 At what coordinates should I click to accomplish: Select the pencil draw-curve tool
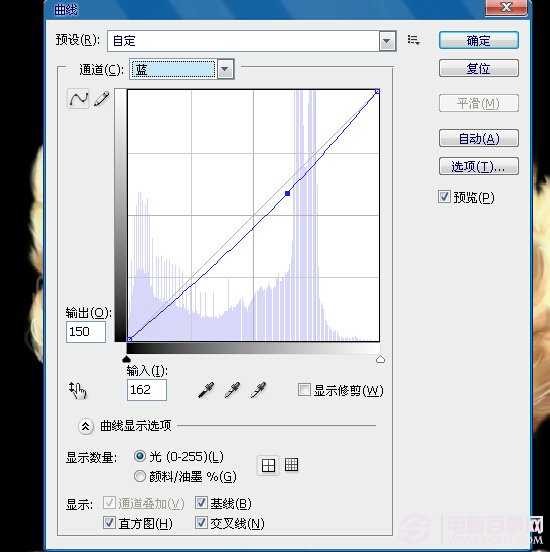101,99
